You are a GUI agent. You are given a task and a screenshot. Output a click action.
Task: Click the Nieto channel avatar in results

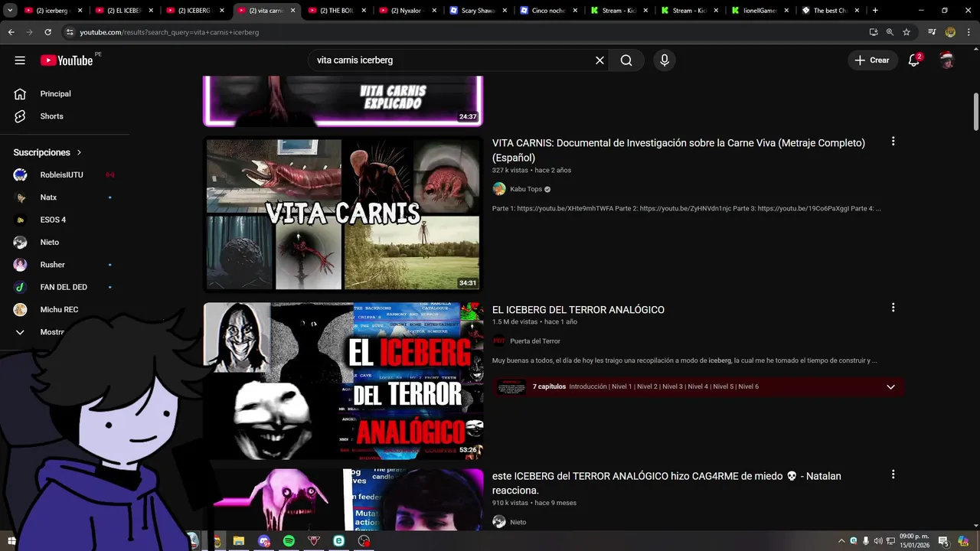pyautogui.click(x=499, y=522)
